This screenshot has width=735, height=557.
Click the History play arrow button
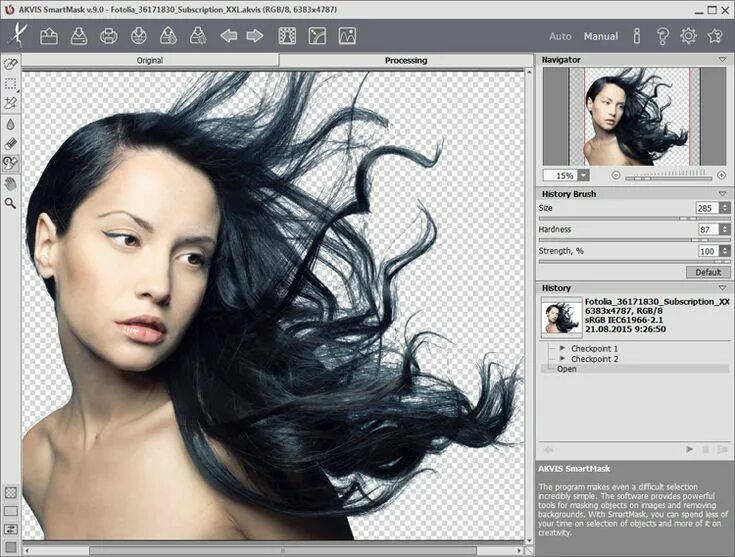pyautogui.click(x=689, y=449)
